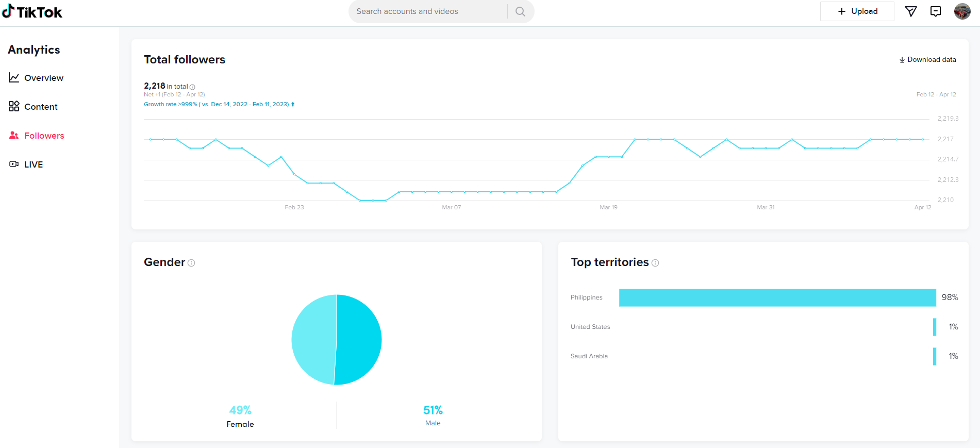Click the TikTok logo
980x448 pixels.
pyautogui.click(x=32, y=11)
